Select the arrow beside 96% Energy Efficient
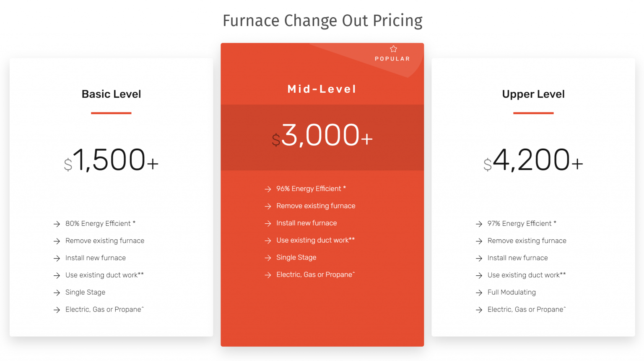The height and width of the screenshot is (361, 644). coord(268,189)
